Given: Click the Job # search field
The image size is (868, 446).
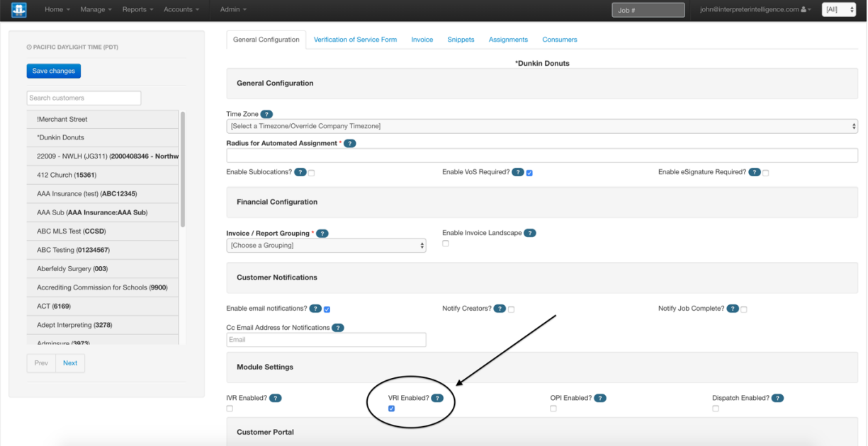Looking at the screenshot, I should pos(647,9).
